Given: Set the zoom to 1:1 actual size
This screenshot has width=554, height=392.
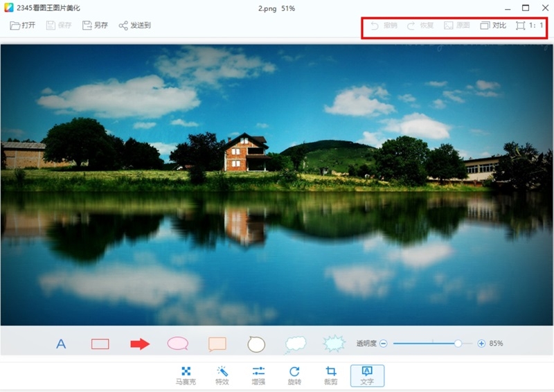Looking at the screenshot, I should point(530,26).
